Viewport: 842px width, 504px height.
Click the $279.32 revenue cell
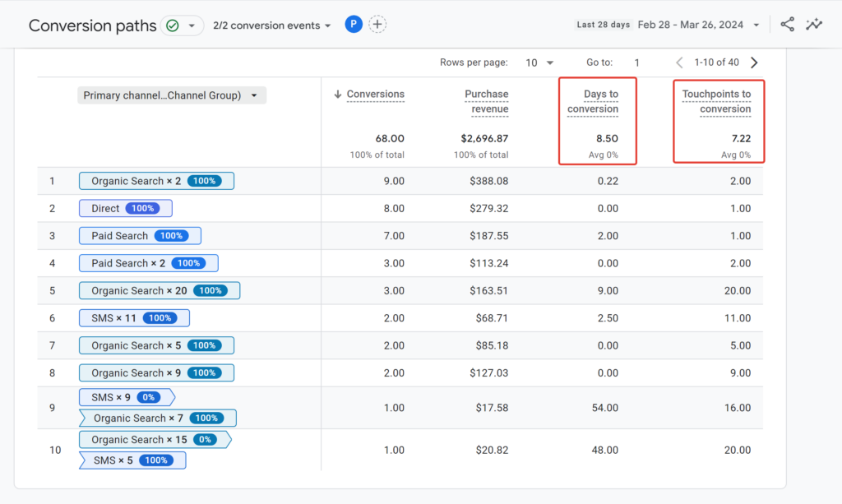[488, 208]
